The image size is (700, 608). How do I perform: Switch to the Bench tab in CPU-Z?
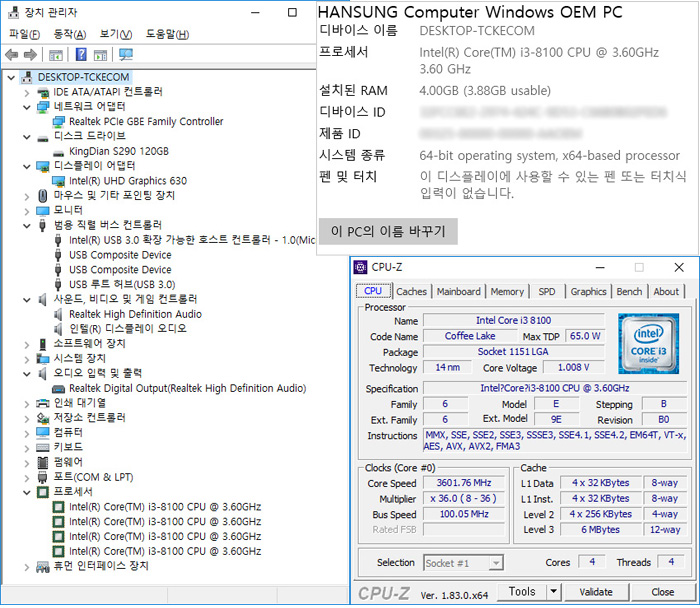pyautogui.click(x=629, y=292)
